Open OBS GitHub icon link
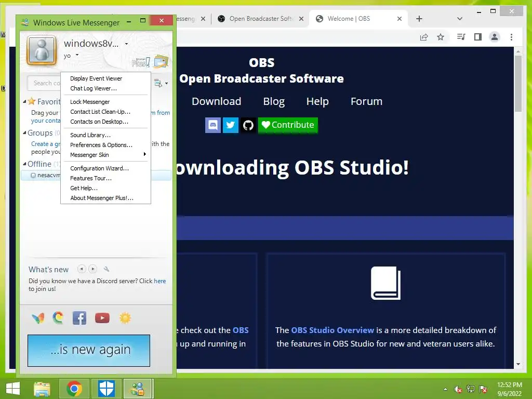 [248, 125]
